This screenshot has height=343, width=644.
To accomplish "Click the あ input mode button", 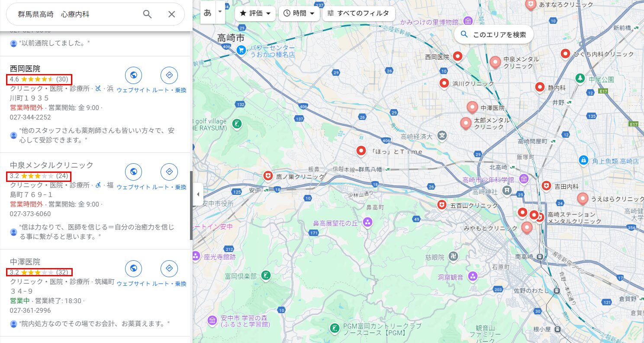I will 208,13.
